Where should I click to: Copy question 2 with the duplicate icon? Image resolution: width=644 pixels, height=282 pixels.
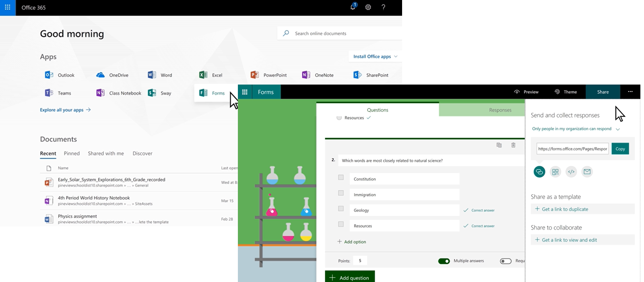pos(499,145)
